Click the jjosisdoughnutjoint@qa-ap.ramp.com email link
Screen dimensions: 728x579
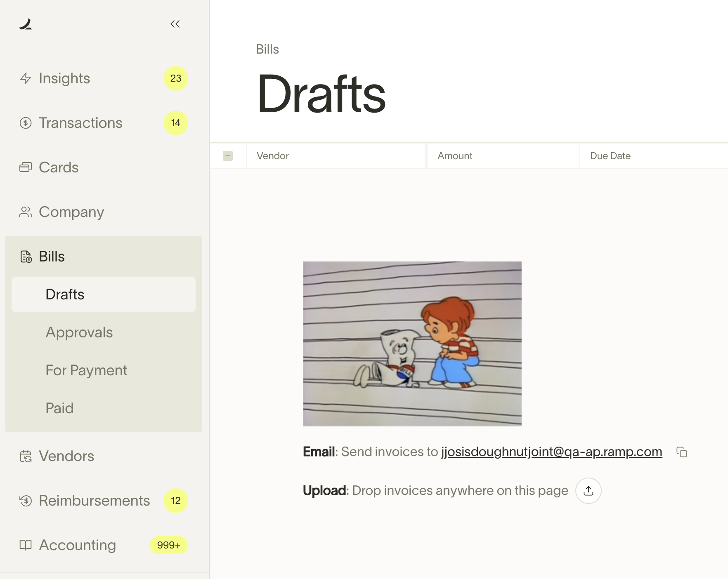coord(551,452)
